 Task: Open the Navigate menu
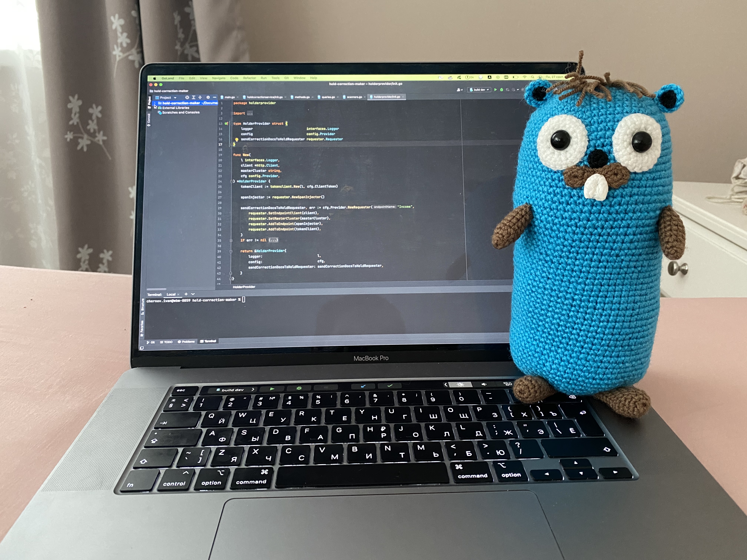pos(218,78)
